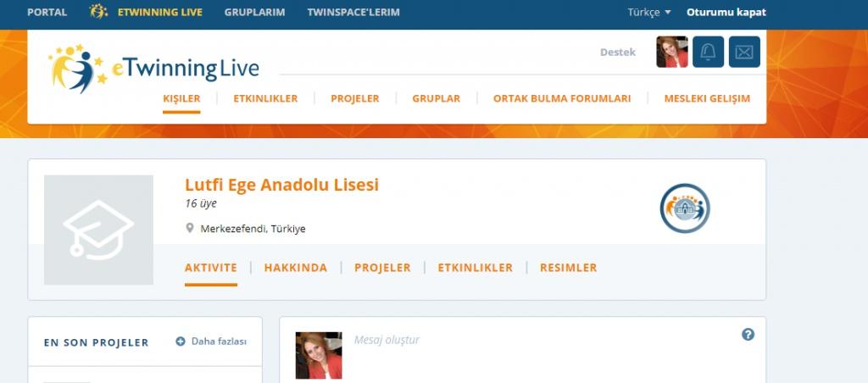Image resolution: width=868 pixels, height=383 pixels.
Task: Open TWINSPACE'LERIM in top bar
Action: tap(353, 12)
